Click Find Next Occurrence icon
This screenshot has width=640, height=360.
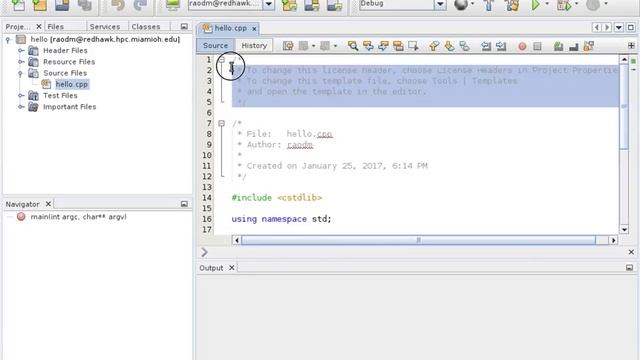[x=383, y=46]
